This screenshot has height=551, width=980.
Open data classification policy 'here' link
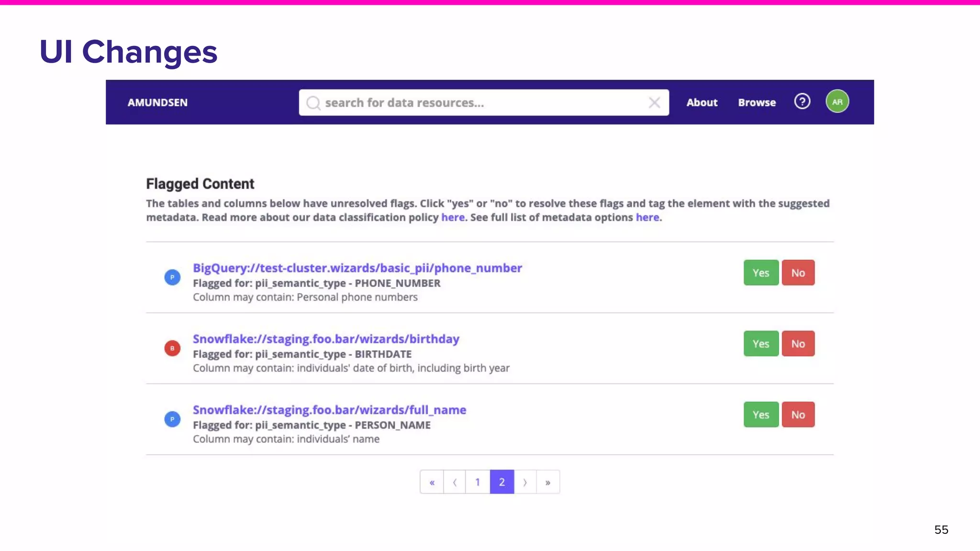point(453,217)
